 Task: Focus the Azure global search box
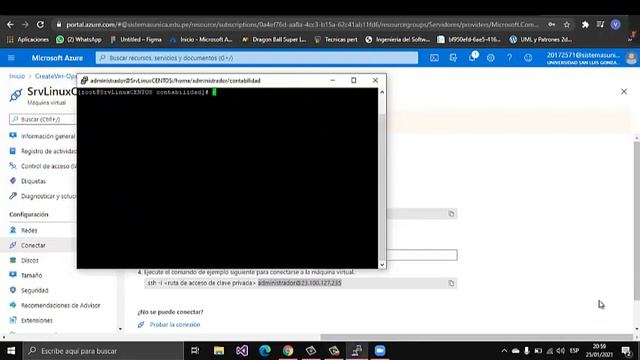coord(257,58)
